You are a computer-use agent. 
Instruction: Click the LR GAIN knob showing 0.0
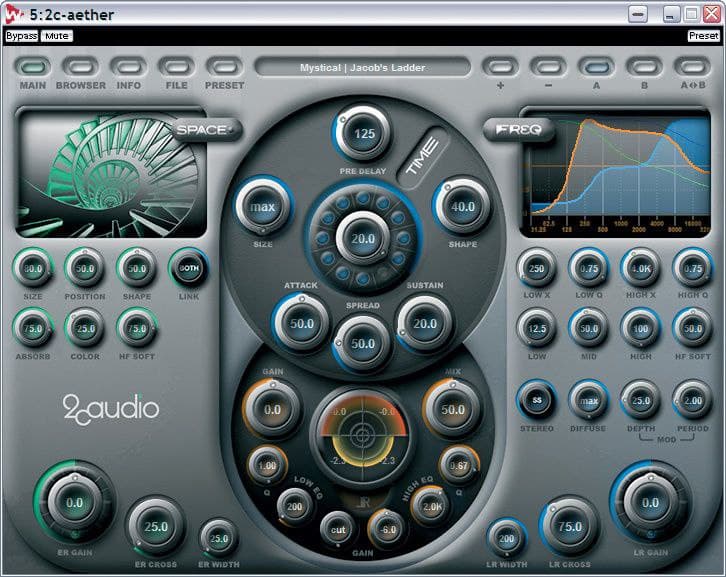[x=651, y=502]
